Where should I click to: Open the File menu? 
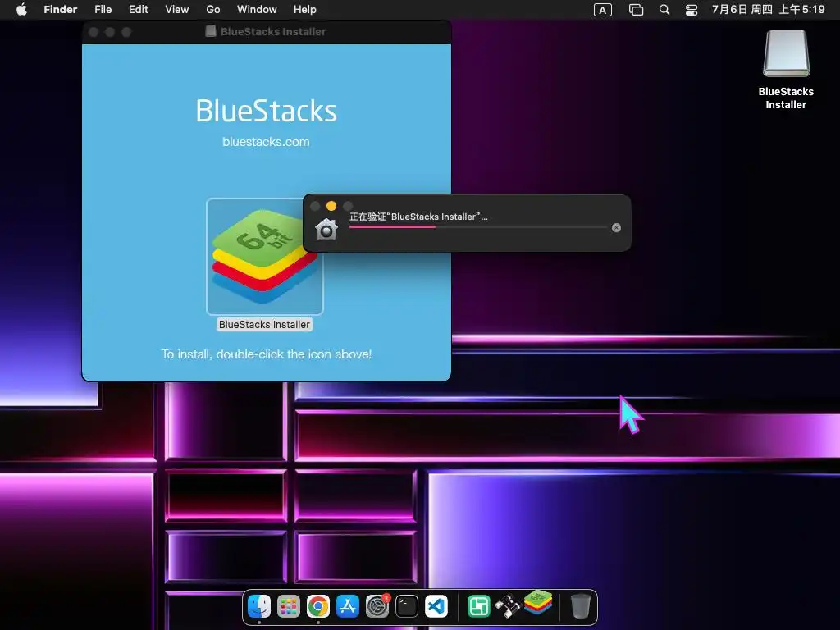click(x=103, y=10)
